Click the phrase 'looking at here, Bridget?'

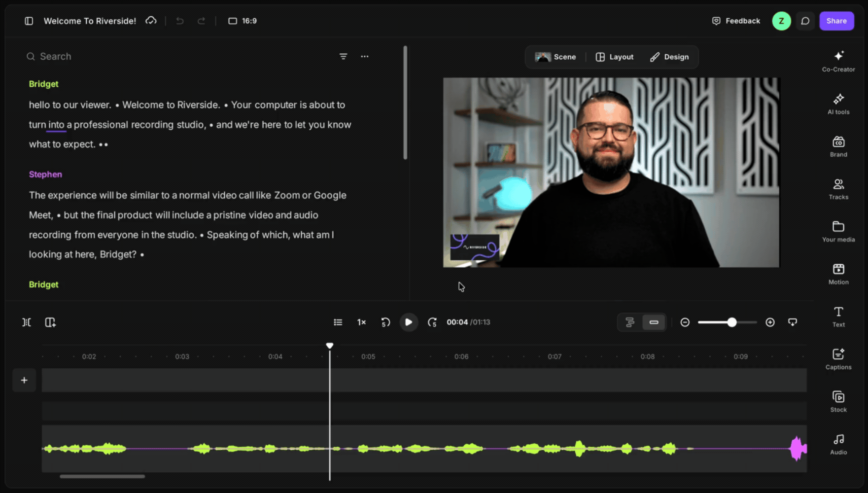[x=83, y=254]
